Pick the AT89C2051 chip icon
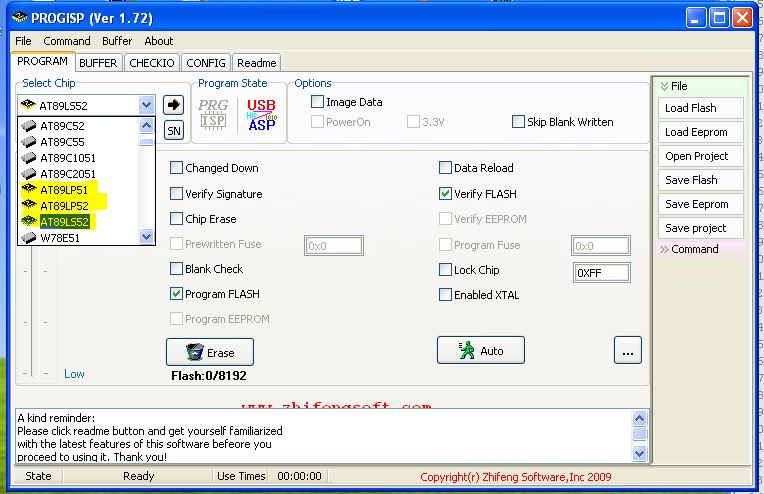 tap(29, 174)
